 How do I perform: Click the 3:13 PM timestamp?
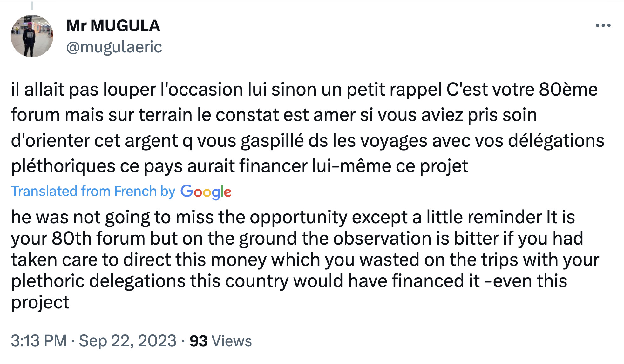[x=39, y=341]
